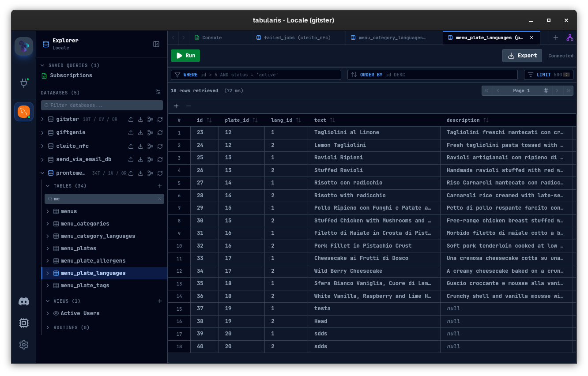The width and height of the screenshot is (588, 376).
Task: Refresh the gitster database
Action: pos(160,119)
